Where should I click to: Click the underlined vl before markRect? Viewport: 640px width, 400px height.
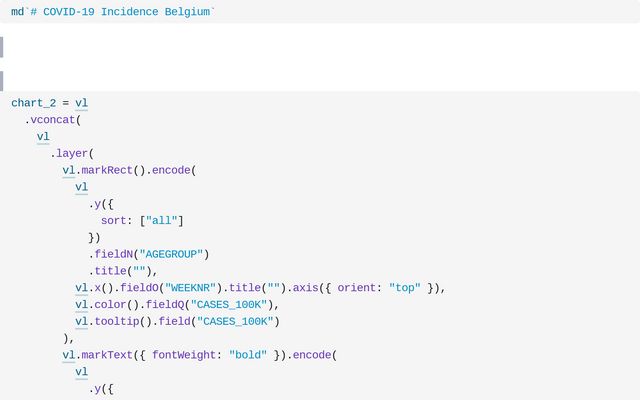click(x=68, y=170)
